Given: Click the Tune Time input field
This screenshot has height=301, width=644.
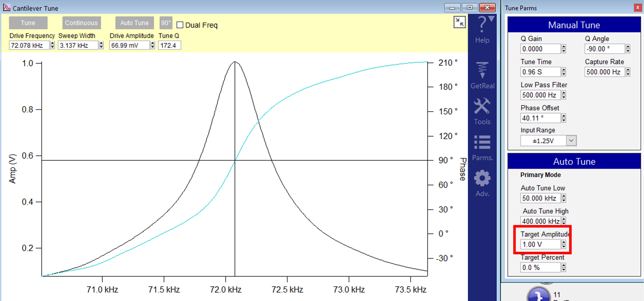Looking at the screenshot, I should click(540, 72).
